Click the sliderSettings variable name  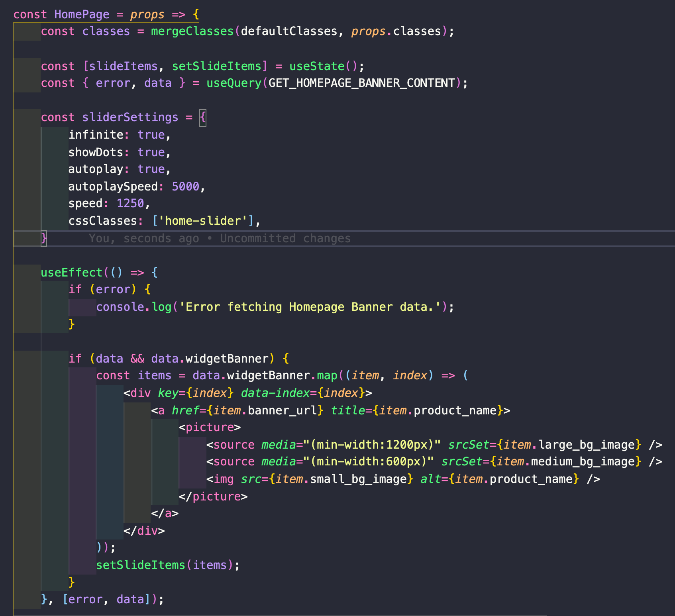(130, 117)
